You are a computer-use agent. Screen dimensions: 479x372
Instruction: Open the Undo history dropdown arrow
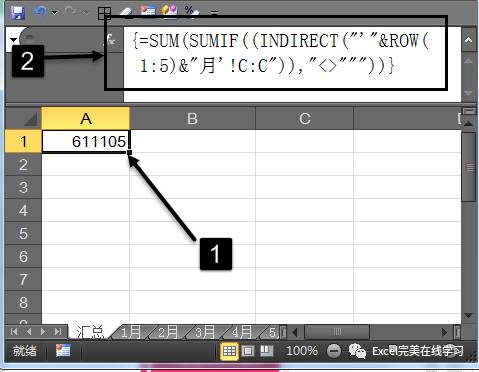[x=54, y=13]
